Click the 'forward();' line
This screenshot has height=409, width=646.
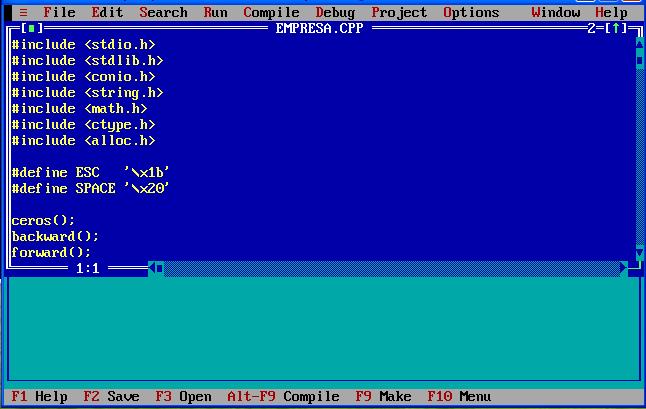click(51, 252)
